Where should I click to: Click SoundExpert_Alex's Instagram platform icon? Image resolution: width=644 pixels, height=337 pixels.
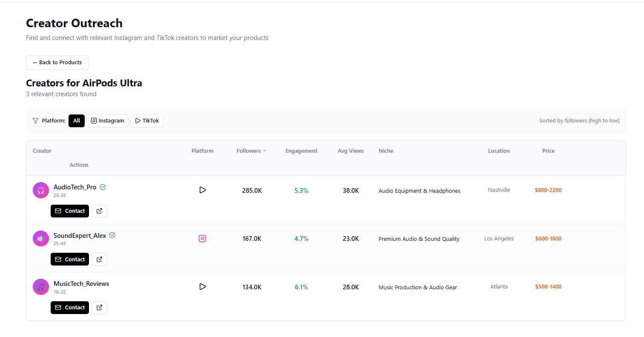click(x=203, y=239)
